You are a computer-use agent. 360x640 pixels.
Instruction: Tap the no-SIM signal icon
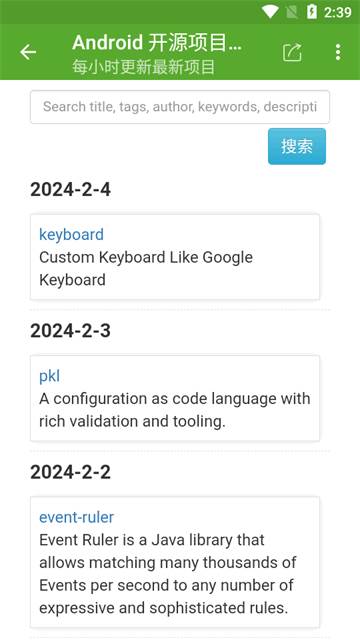pos(292,12)
